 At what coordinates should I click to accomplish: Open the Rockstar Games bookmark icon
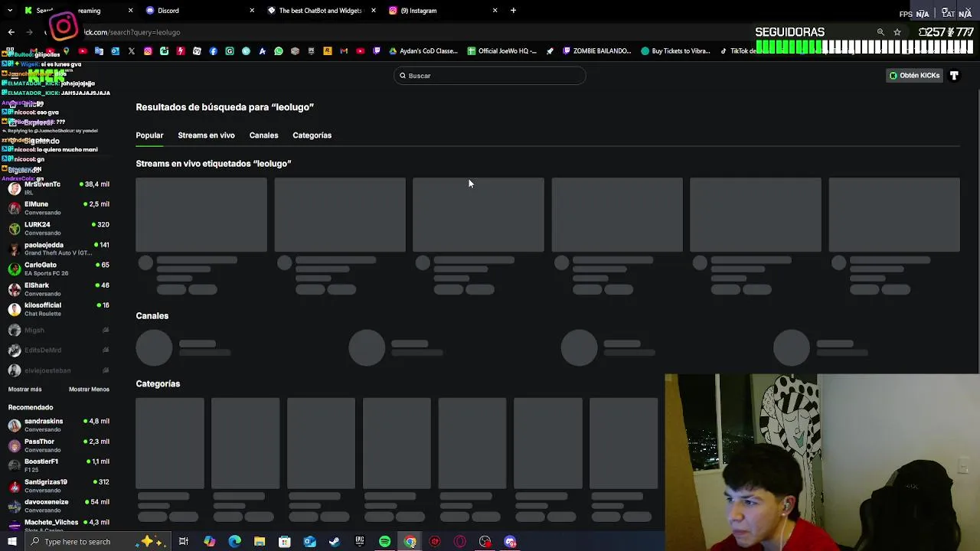click(327, 51)
